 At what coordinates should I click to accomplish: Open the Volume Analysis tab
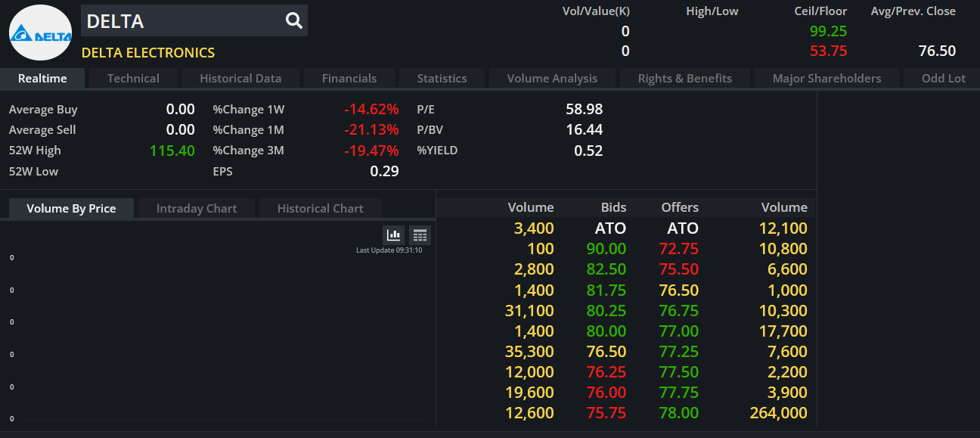552,78
